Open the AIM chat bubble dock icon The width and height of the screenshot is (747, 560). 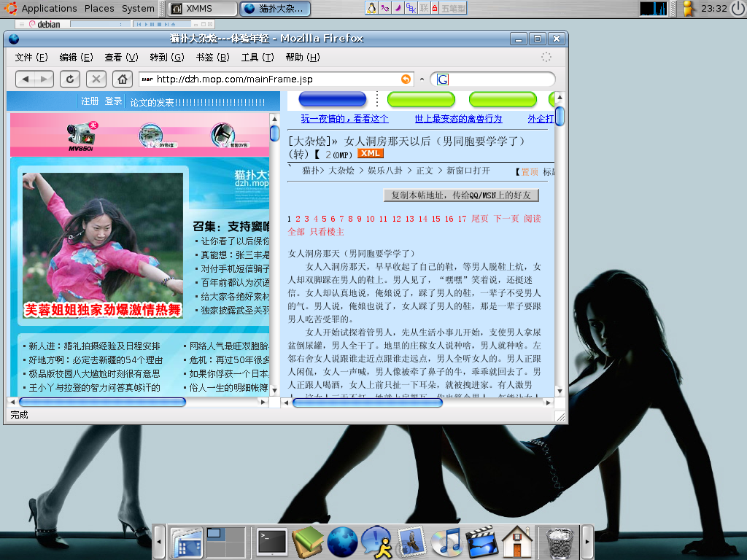pyautogui.click(x=376, y=542)
